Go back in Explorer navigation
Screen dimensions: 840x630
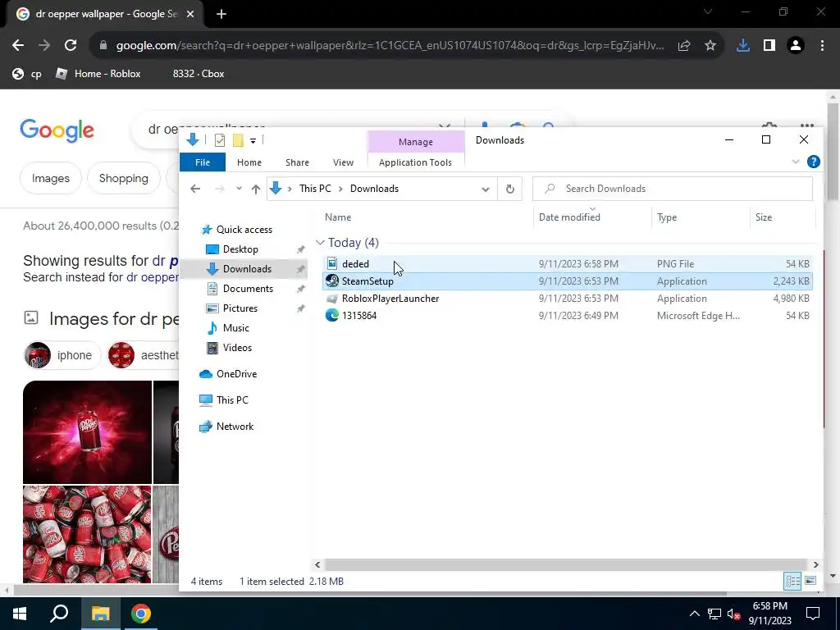coord(195,189)
